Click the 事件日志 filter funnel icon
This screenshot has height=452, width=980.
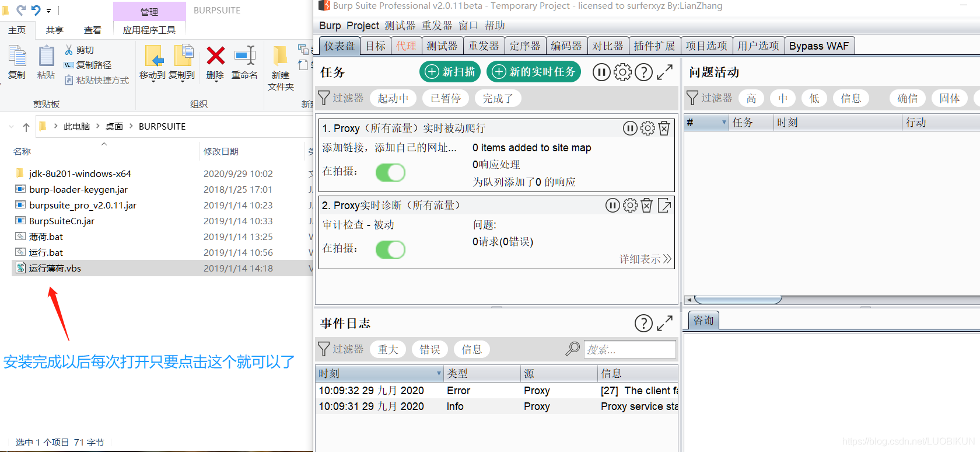pos(324,349)
